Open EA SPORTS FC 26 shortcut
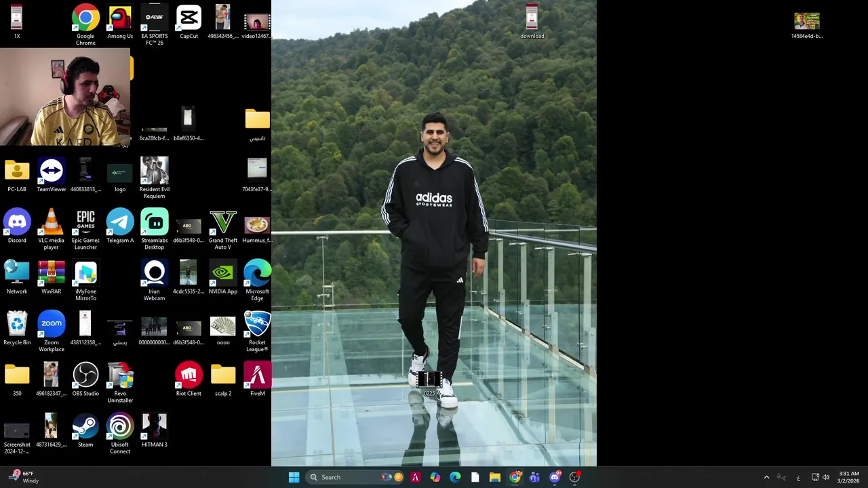The width and height of the screenshot is (868, 488). pyautogui.click(x=154, y=25)
